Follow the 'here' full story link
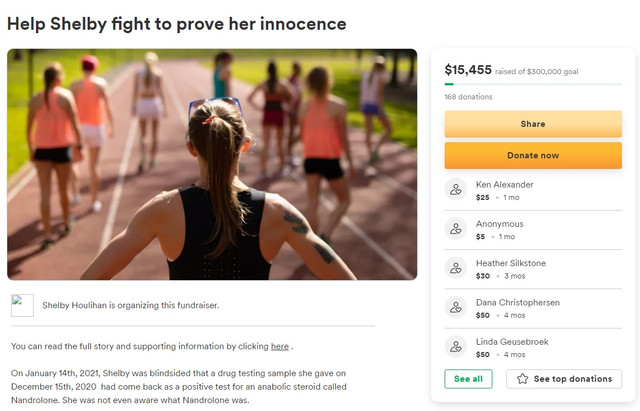 pos(280,347)
